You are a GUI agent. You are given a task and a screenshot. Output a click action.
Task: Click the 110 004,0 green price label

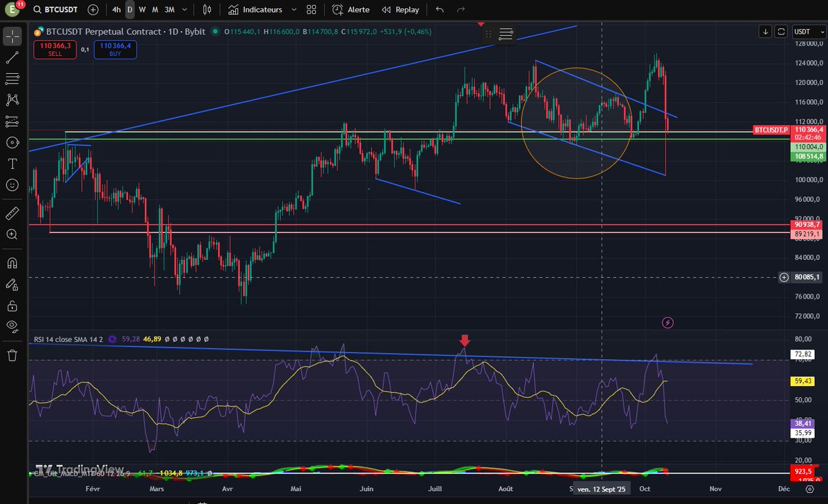tap(807, 147)
